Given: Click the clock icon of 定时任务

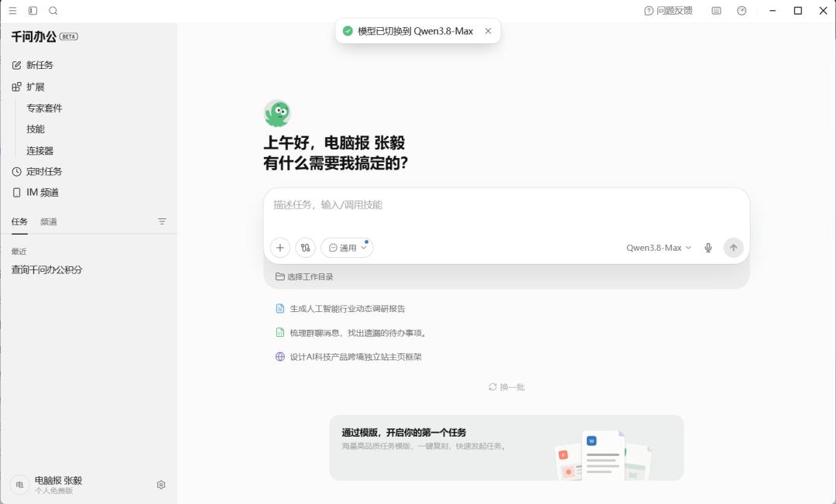Looking at the screenshot, I should coord(16,172).
